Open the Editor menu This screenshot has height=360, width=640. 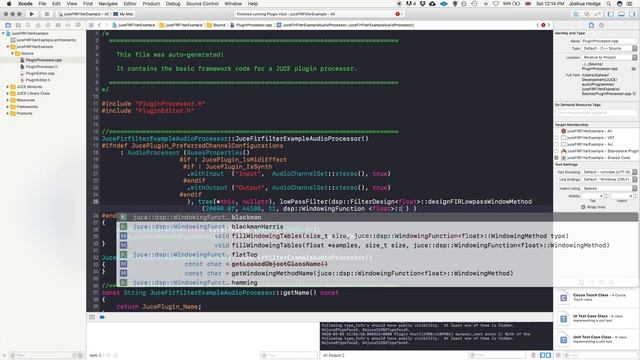click(130, 4)
